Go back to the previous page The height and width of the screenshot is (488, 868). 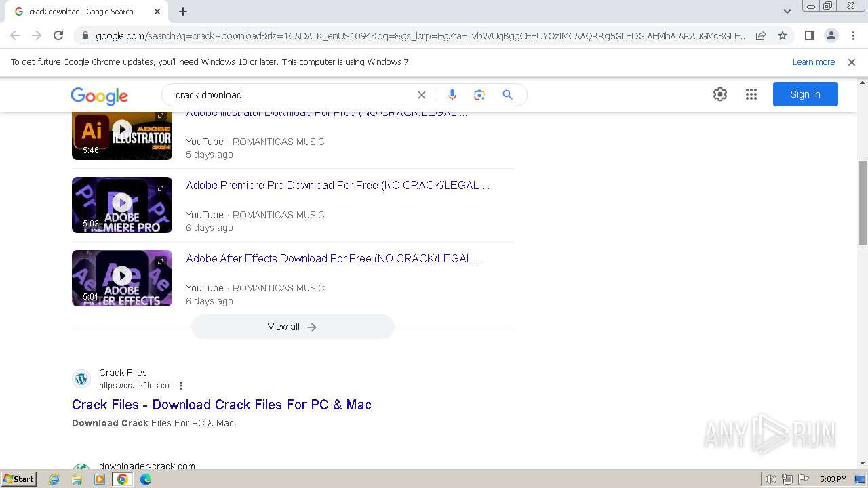pos(15,35)
